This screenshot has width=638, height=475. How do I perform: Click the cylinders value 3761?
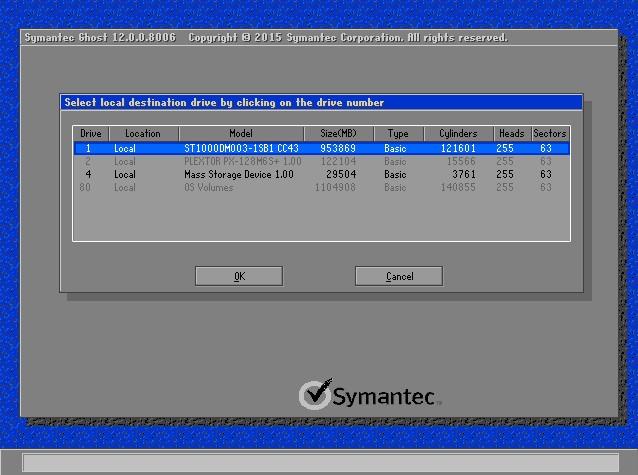[x=464, y=175]
